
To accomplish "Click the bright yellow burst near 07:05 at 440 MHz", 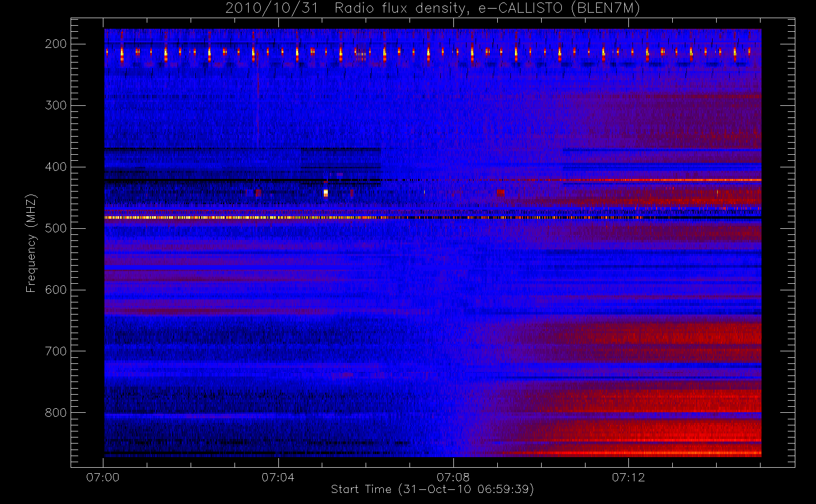I will pyautogui.click(x=325, y=193).
